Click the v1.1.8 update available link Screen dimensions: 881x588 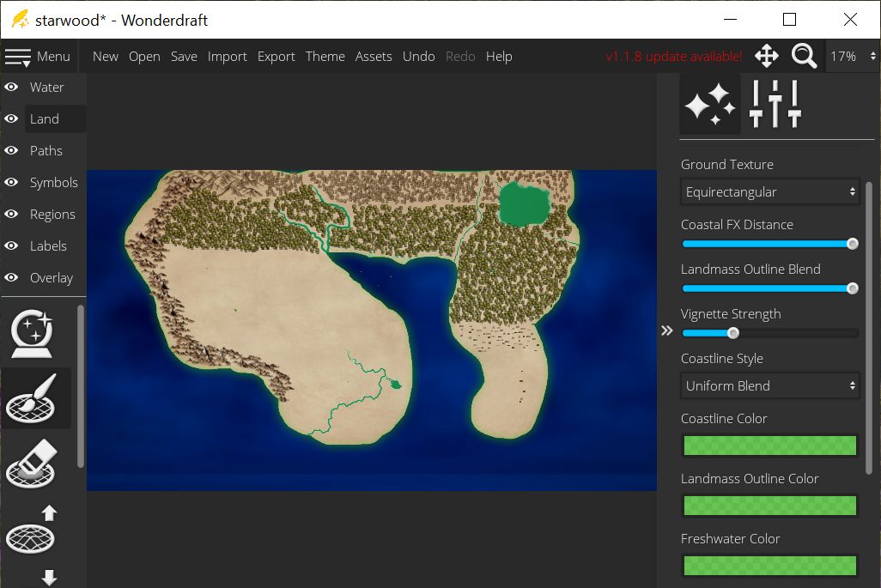673,57
